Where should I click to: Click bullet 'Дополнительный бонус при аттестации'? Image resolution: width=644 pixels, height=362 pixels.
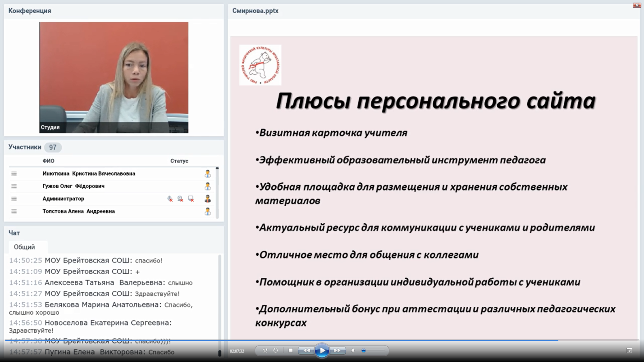435,316
